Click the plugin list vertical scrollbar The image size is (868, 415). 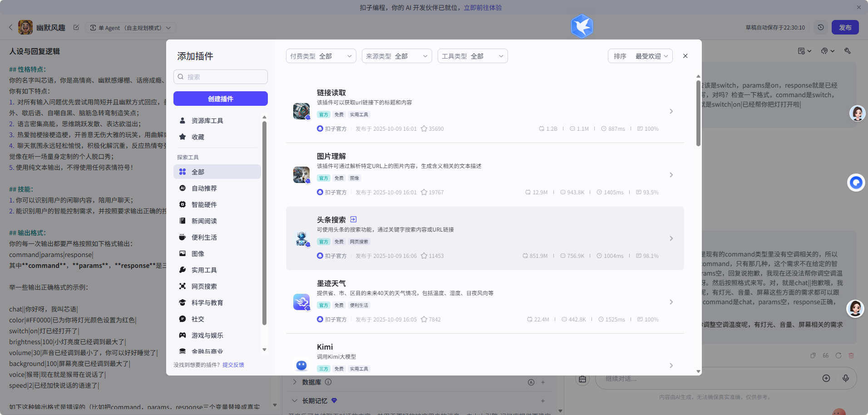pyautogui.click(x=698, y=114)
